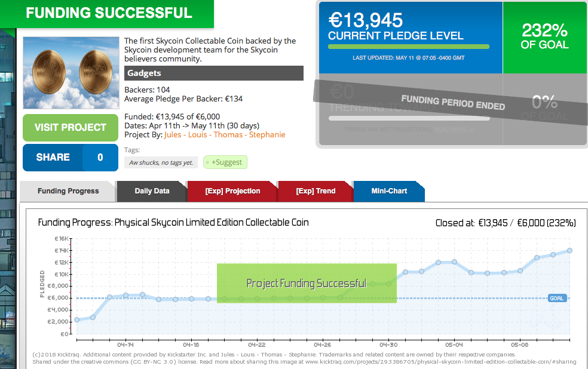Screen dimensions: 588x369
Task: Select the [Exp] Trend tab
Action: pos(316,191)
